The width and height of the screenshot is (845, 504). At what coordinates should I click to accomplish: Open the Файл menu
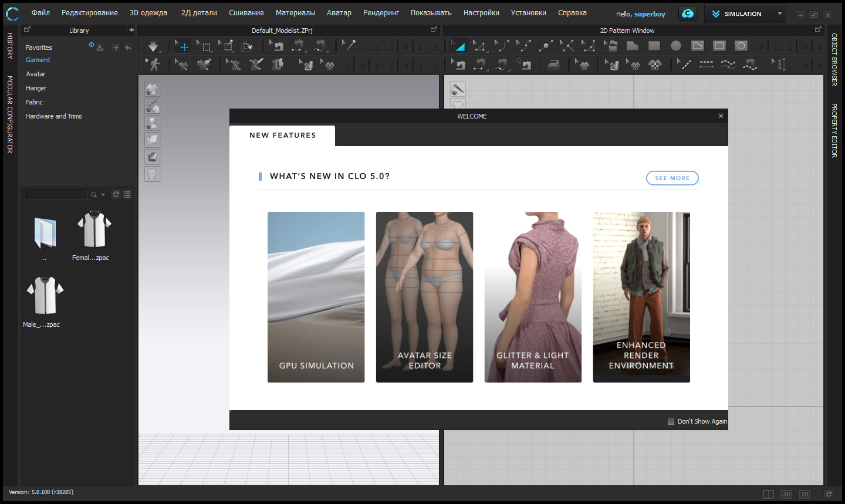[x=40, y=13]
